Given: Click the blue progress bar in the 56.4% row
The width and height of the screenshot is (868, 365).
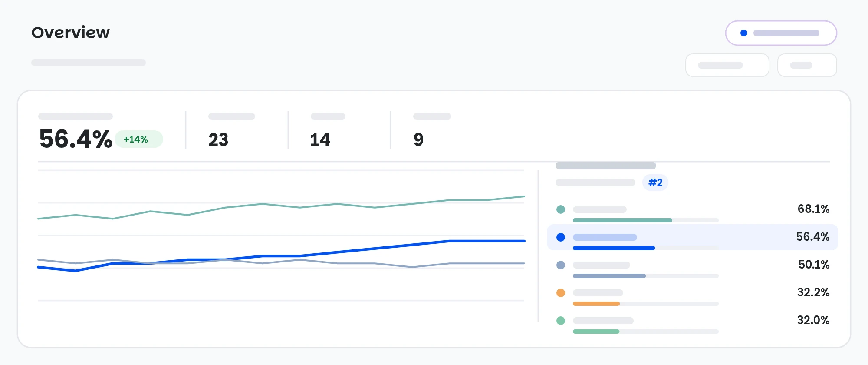Looking at the screenshot, I should [614, 248].
